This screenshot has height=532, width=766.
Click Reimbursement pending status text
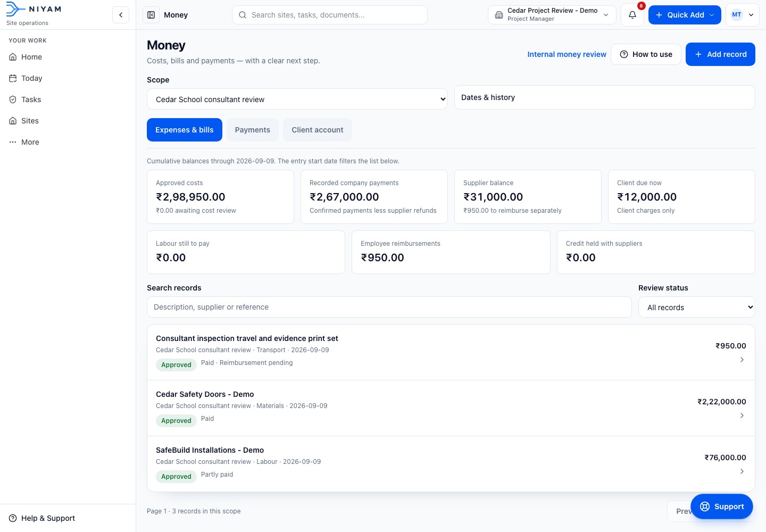click(256, 363)
